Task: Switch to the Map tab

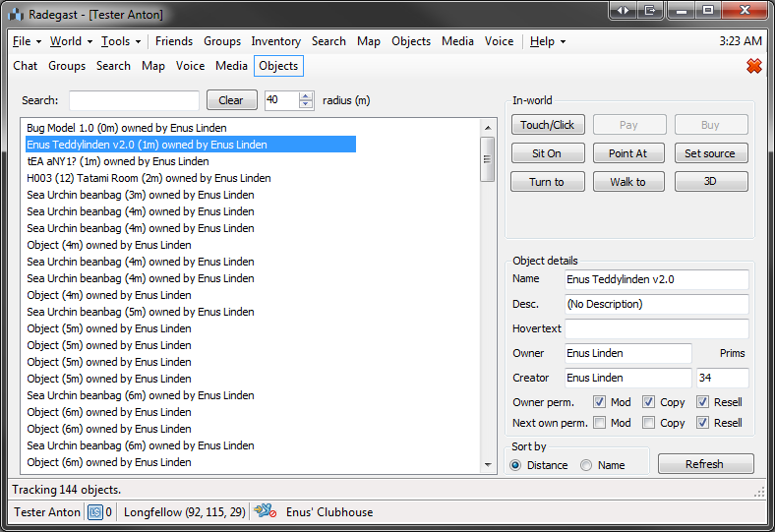Action: pyautogui.click(x=153, y=66)
